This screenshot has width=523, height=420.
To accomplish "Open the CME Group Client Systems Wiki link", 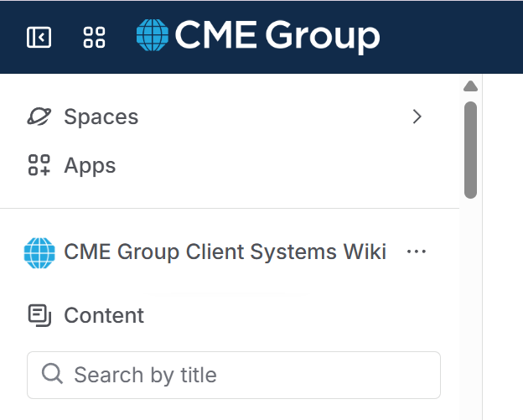I will pos(225,251).
